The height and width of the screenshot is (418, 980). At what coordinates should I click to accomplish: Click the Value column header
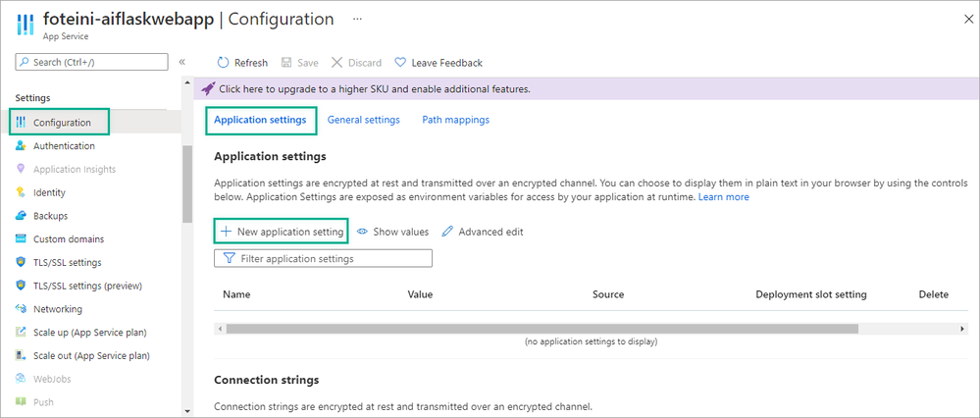coord(420,294)
